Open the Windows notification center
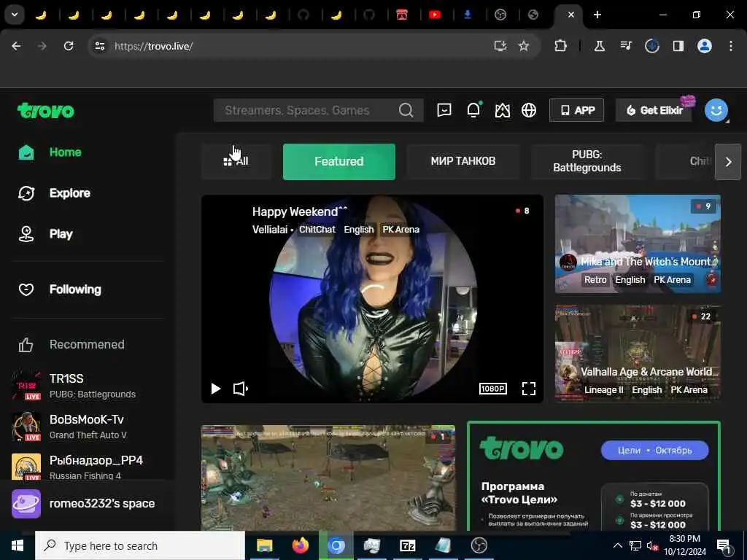Viewport: 747px width, 560px height. pyautogui.click(x=724, y=545)
